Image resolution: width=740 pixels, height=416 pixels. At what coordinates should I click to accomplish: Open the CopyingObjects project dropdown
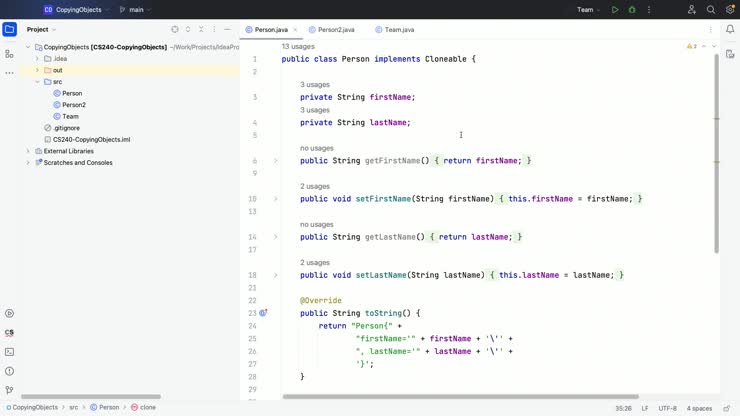click(76, 9)
